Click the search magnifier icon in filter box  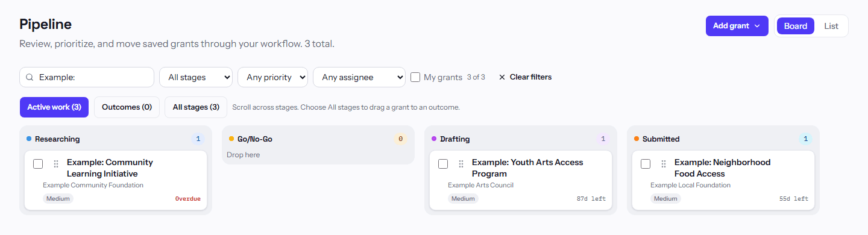click(30, 77)
